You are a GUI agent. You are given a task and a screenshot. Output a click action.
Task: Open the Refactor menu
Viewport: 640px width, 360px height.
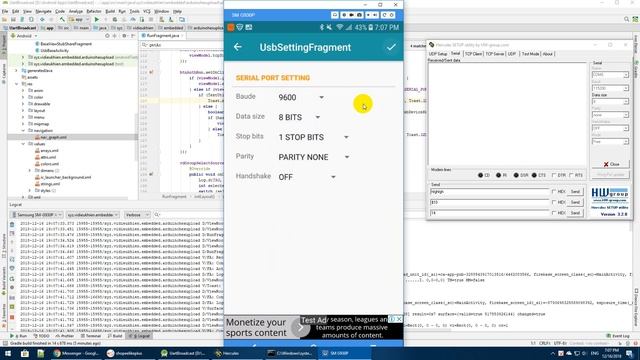tap(94, 11)
